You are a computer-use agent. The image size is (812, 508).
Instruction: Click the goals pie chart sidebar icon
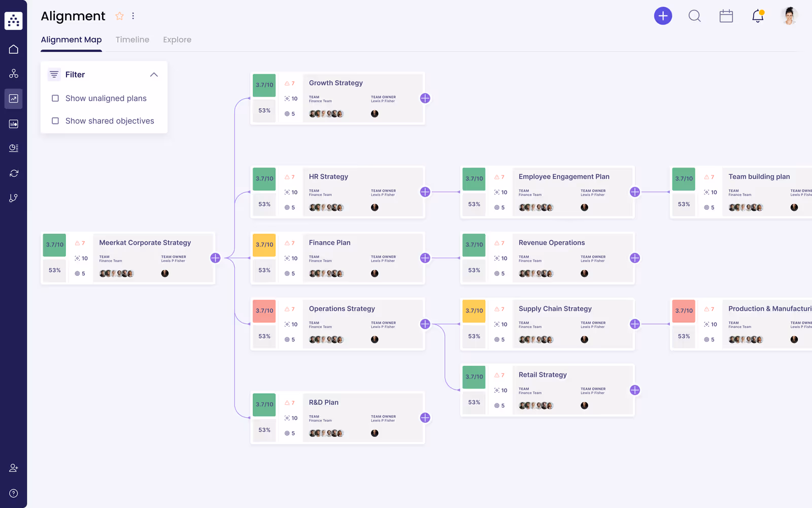coord(14,148)
